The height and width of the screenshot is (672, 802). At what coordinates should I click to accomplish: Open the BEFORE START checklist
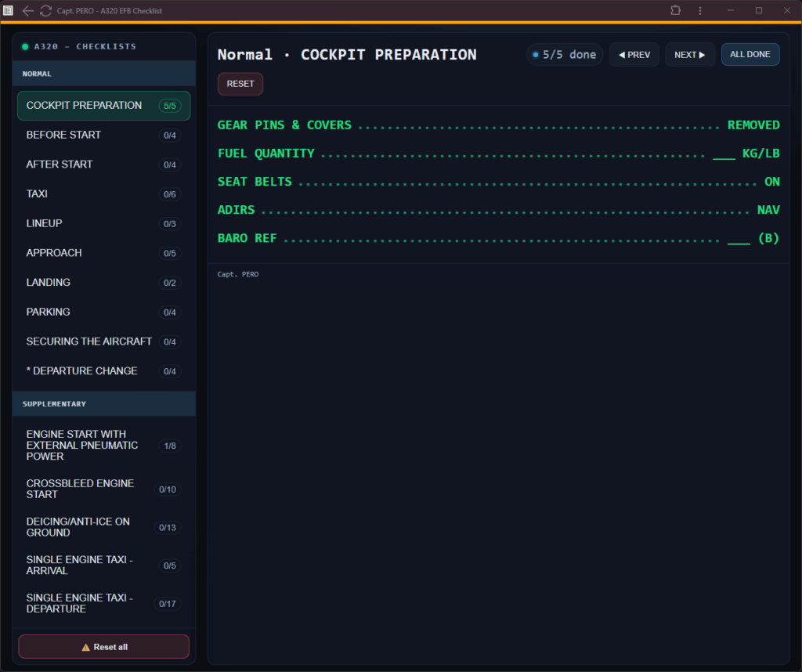click(x=103, y=135)
